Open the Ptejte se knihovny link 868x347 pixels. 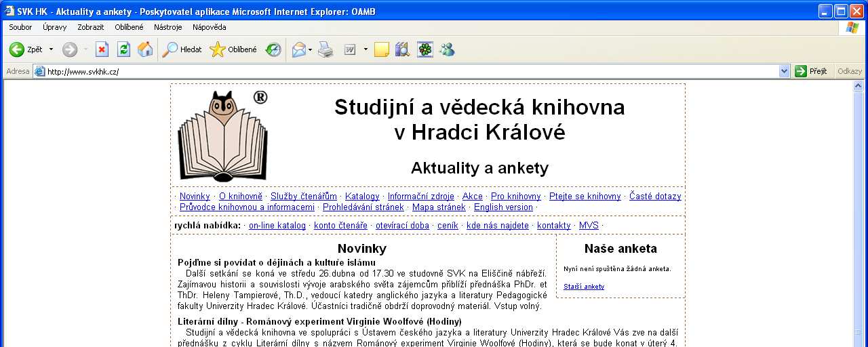[x=585, y=197]
